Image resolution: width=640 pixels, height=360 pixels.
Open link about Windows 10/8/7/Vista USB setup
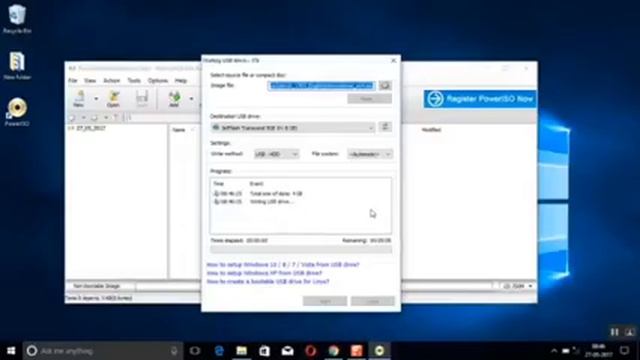coord(283,264)
